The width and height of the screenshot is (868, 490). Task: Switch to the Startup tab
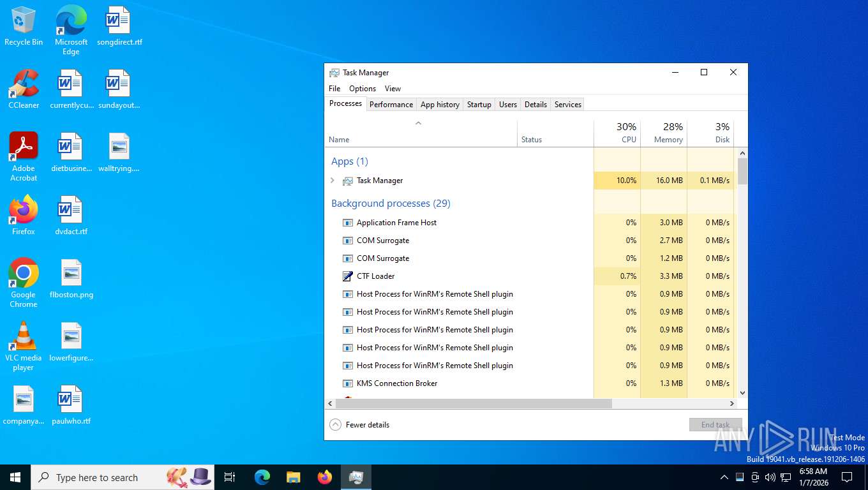coord(479,105)
